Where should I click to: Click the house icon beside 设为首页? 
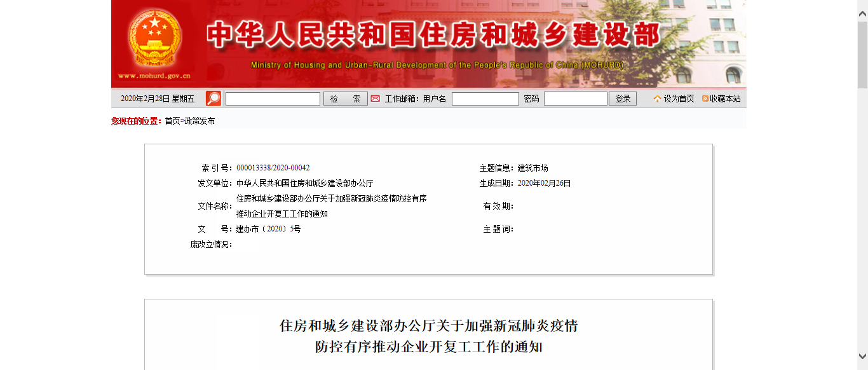click(657, 99)
